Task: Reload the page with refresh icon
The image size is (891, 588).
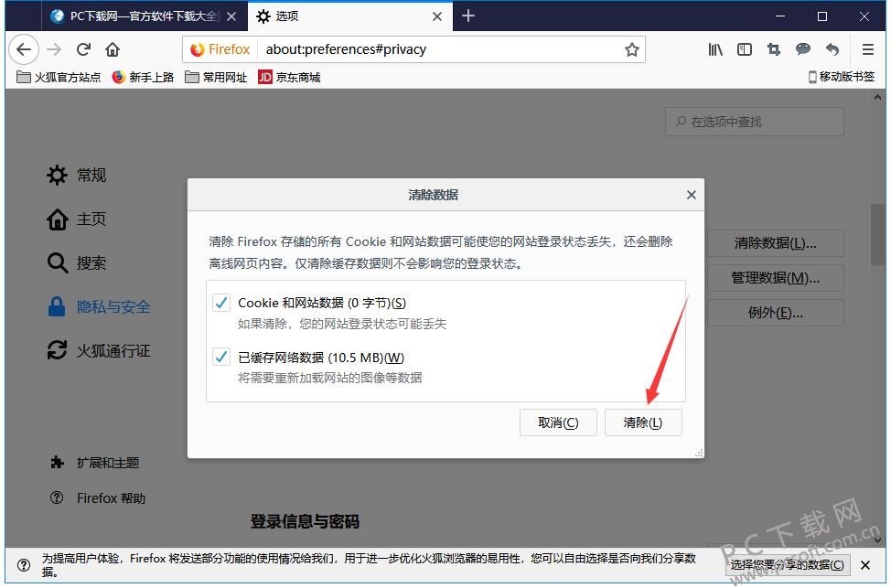Action: [83, 49]
